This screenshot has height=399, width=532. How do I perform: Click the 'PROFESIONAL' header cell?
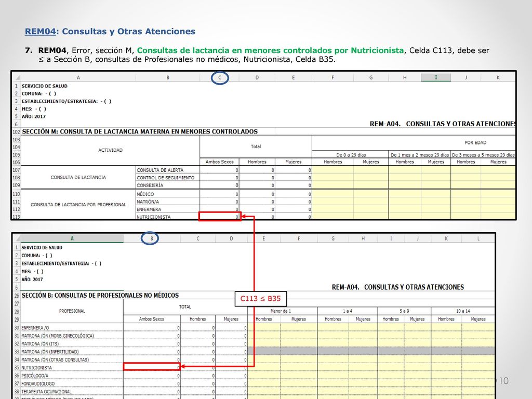click(x=72, y=311)
